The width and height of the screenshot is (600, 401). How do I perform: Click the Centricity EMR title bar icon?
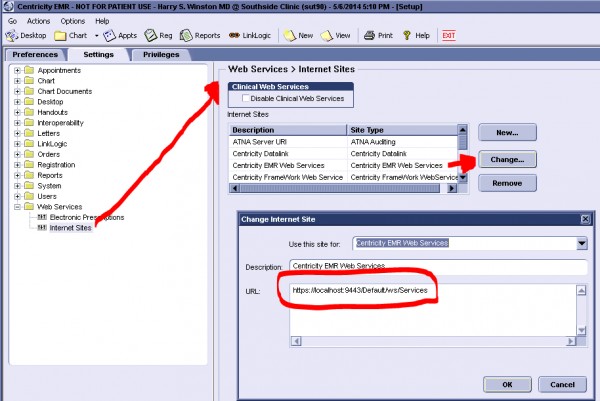[8, 7]
